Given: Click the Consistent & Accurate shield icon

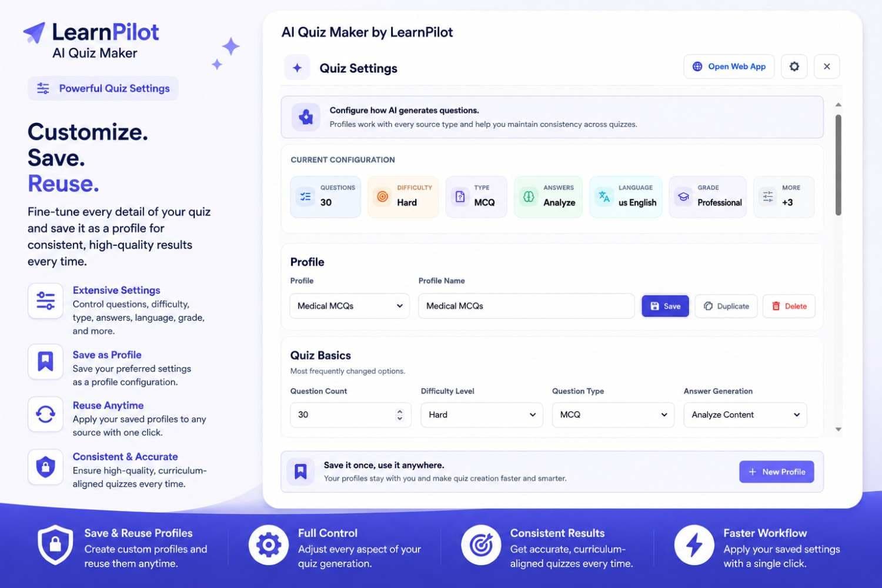Looking at the screenshot, I should (x=45, y=467).
